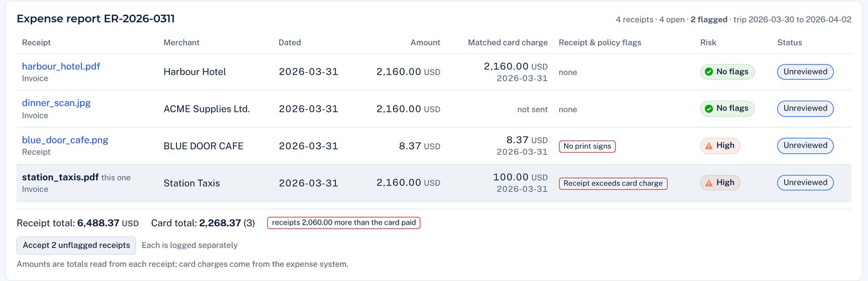Image resolution: width=868 pixels, height=281 pixels.
Task: Click Card total 2,268.37 (3)
Action: 203,223
